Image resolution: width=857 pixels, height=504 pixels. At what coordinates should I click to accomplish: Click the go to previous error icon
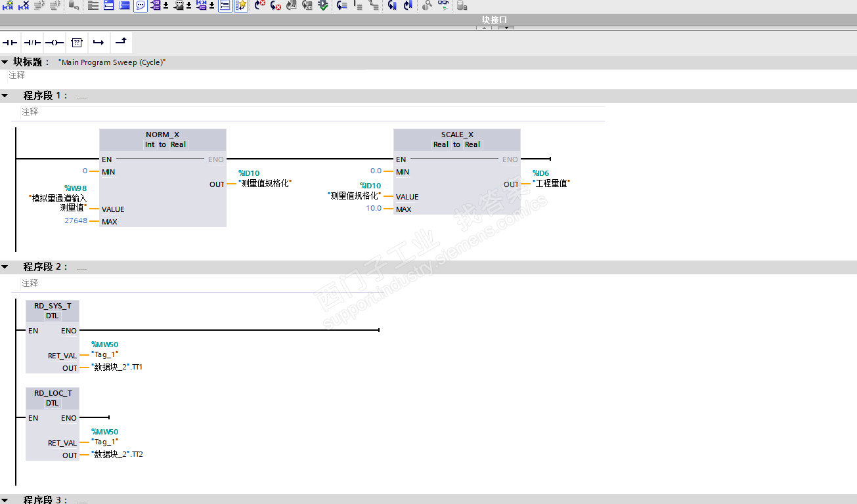[260, 5]
